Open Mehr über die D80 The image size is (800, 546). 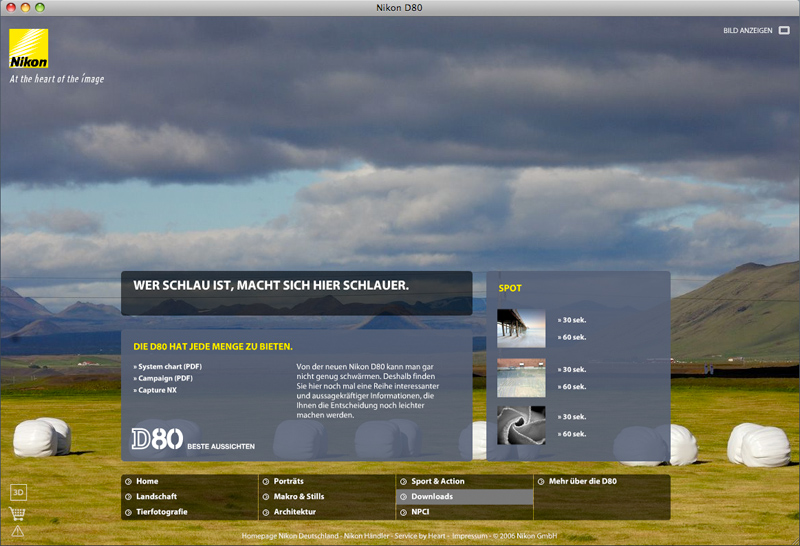[583, 481]
